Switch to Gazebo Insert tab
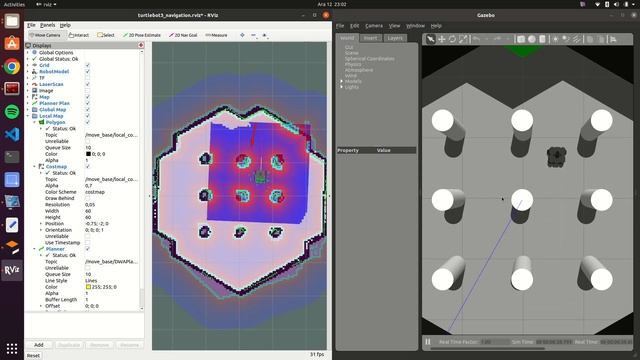Screen dimensions: 640x360 371,38
